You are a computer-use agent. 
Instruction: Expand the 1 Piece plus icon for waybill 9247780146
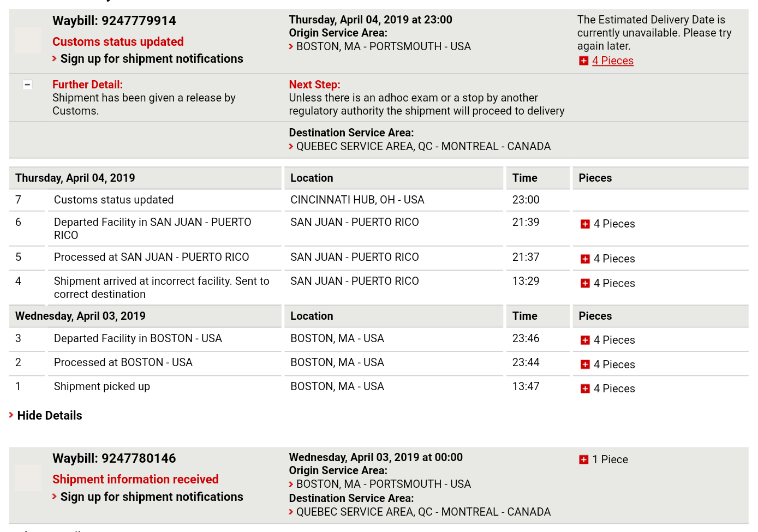click(x=583, y=460)
